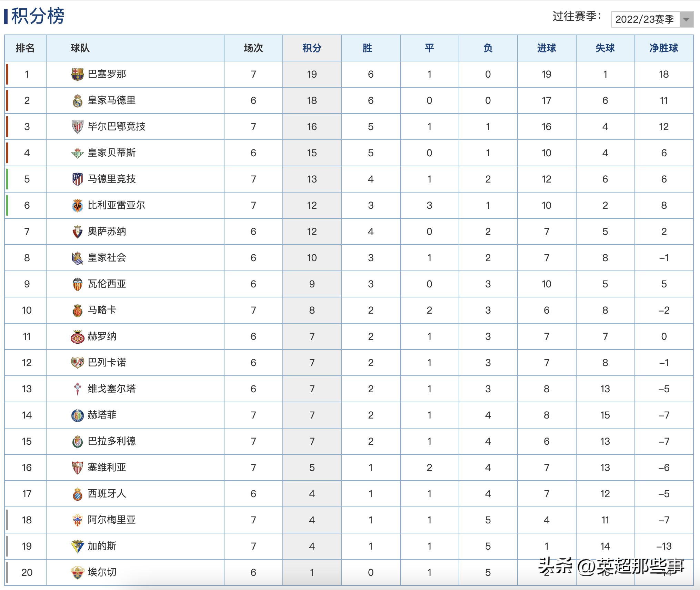Open the 2022/23赛季 season dropdown

point(652,19)
